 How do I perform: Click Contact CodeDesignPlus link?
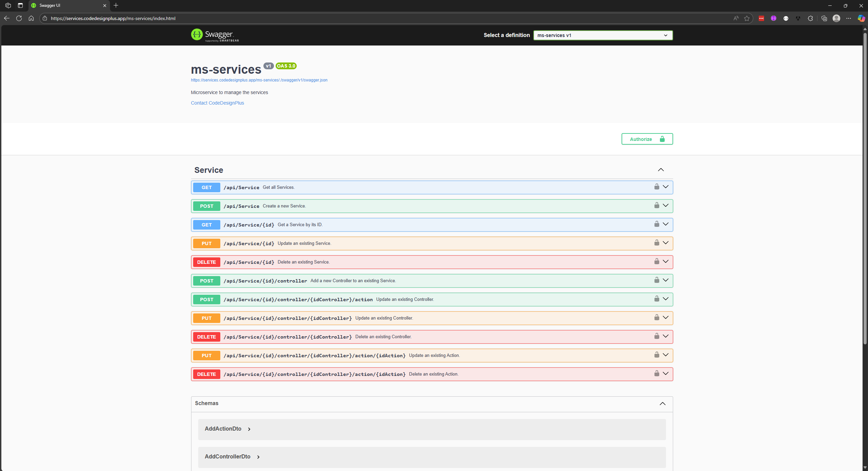[217, 103]
